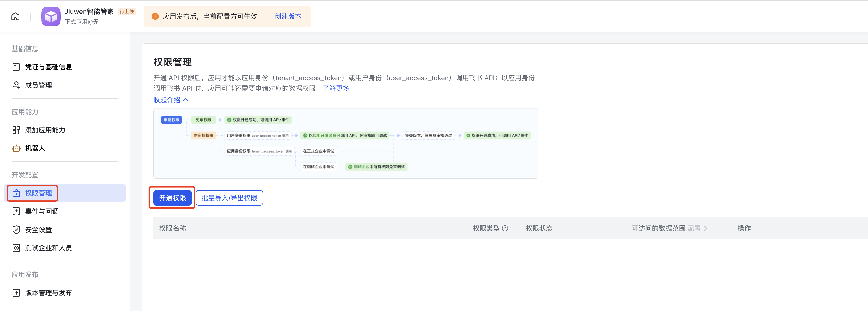The image size is (868, 311).
Task: Click the 创建版本 link
Action: pyautogui.click(x=288, y=17)
